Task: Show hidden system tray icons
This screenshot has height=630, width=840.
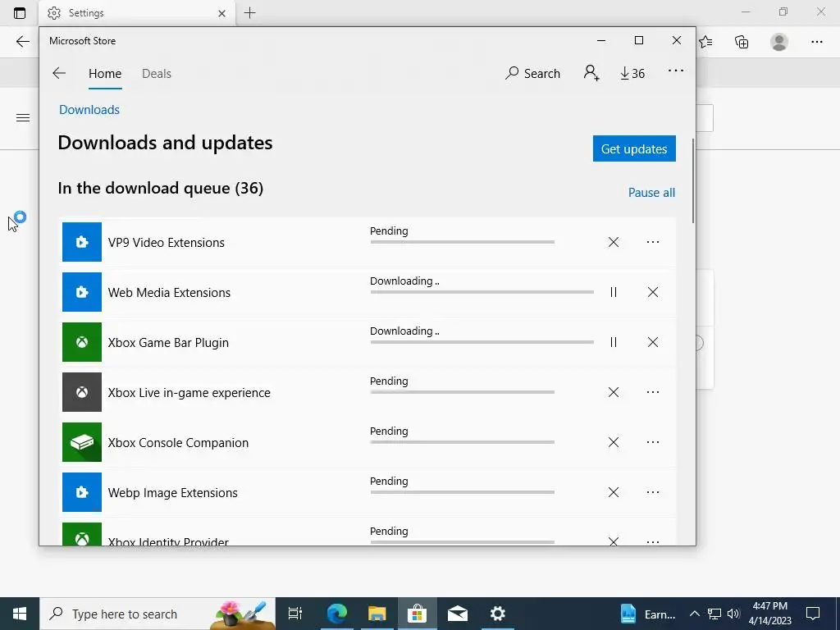Action: 694,614
